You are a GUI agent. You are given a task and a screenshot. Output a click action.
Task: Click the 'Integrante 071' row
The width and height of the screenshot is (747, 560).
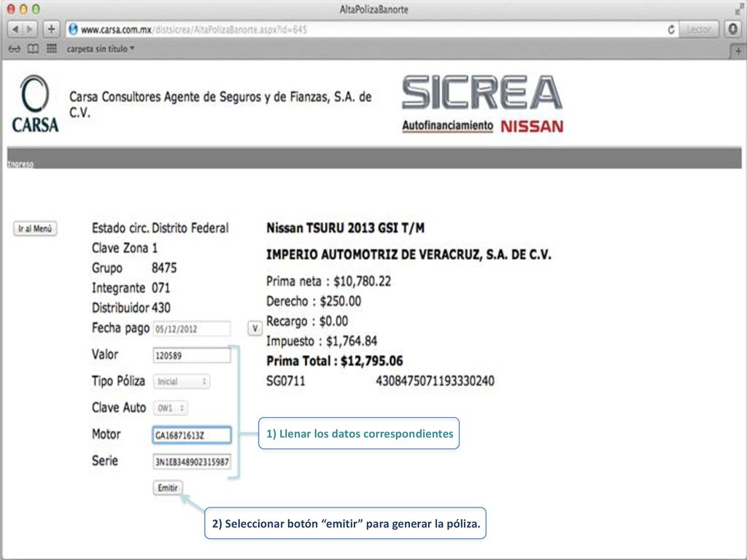pyautogui.click(x=131, y=288)
